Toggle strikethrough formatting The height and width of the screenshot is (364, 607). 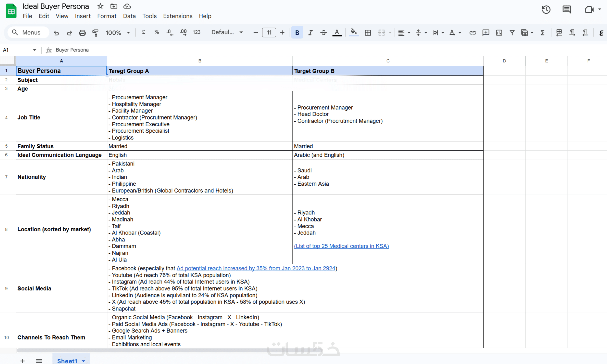pos(323,33)
